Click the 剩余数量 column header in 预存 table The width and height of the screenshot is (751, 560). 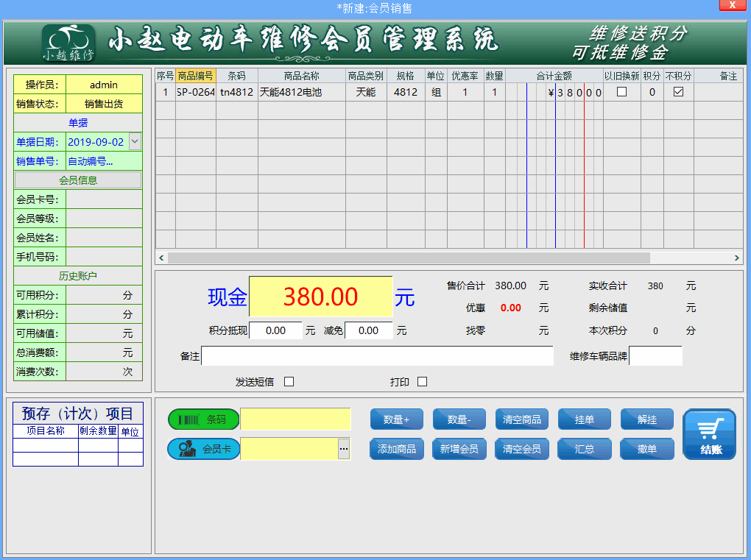(x=98, y=430)
